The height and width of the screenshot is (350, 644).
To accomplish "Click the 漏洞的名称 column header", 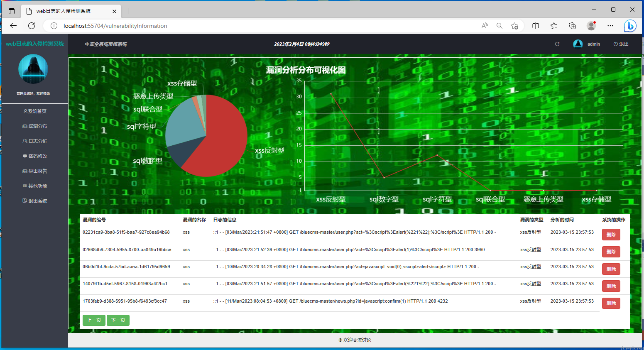I will click(x=194, y=220).
